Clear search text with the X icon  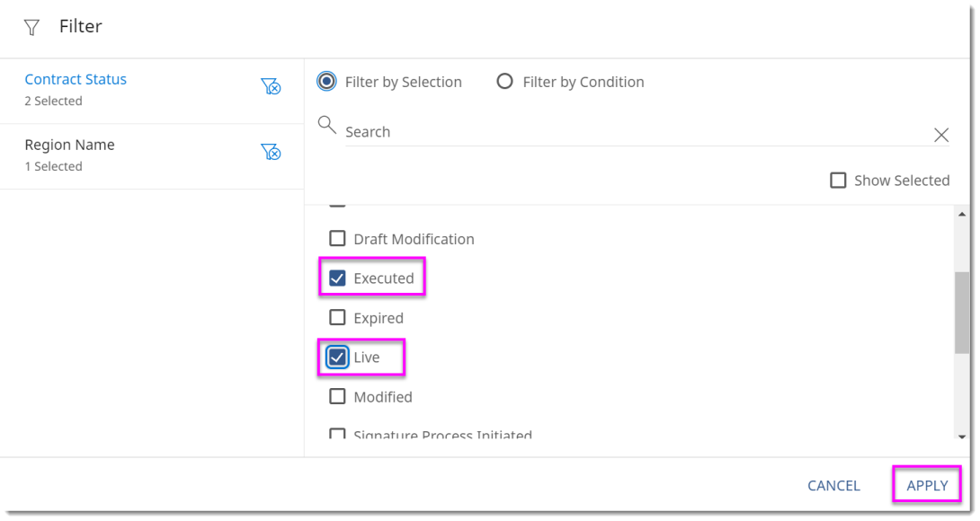(940, 135)
